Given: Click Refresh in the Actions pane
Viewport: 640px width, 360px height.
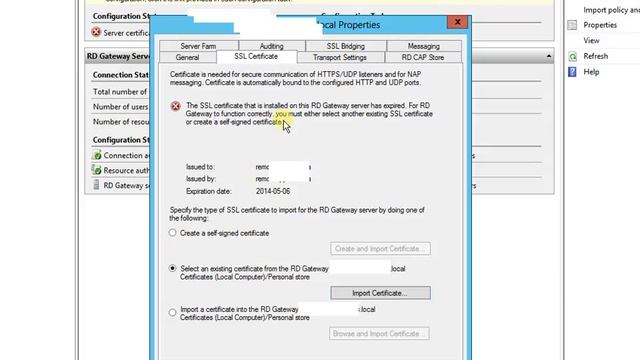Looking at the screenshot, I should point(596,56).
